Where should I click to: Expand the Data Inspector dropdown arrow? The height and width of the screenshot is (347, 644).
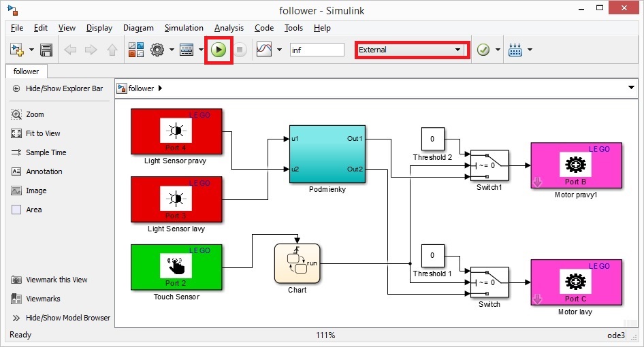pyautogui.click(x=279, y=50)
